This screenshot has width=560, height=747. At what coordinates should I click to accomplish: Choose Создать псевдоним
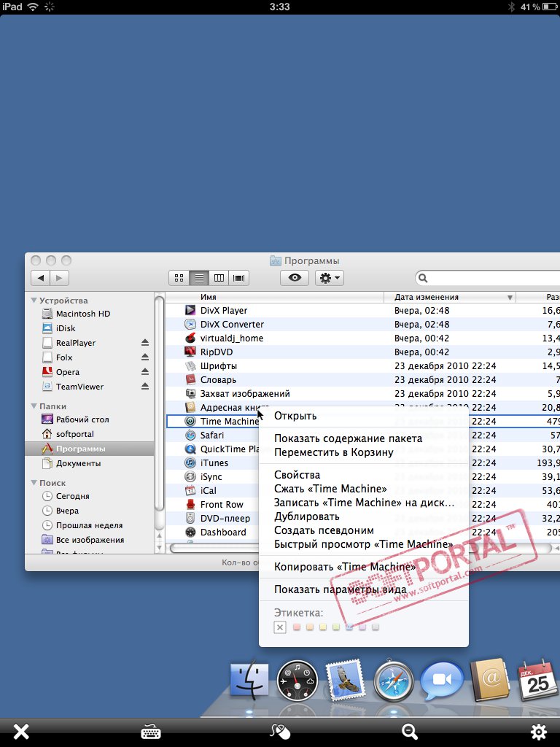click(364, 530)
